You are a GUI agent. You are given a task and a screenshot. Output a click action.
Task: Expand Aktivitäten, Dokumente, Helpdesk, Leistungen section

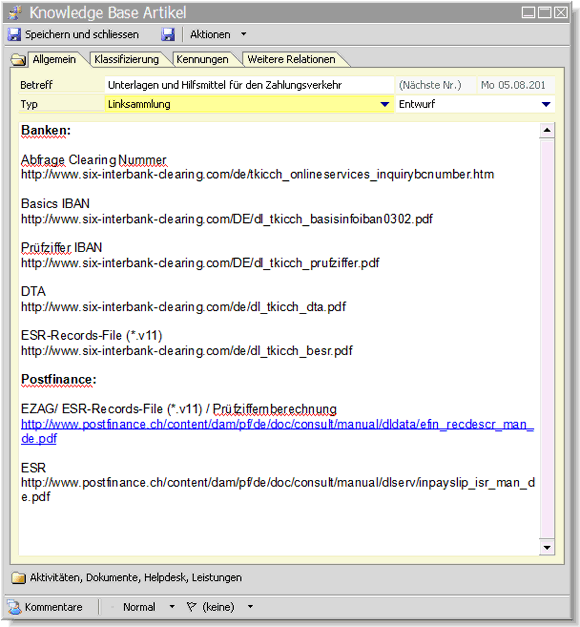tap(136, 577)
